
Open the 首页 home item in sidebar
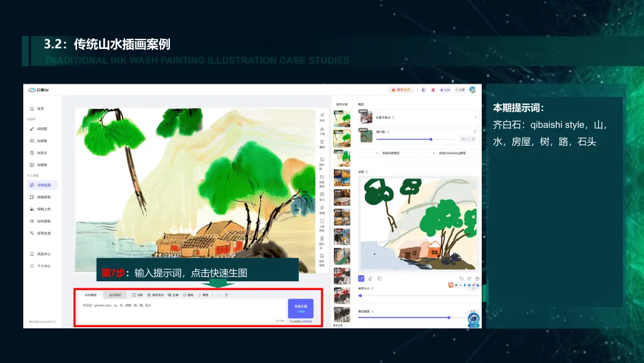[37, 109]
